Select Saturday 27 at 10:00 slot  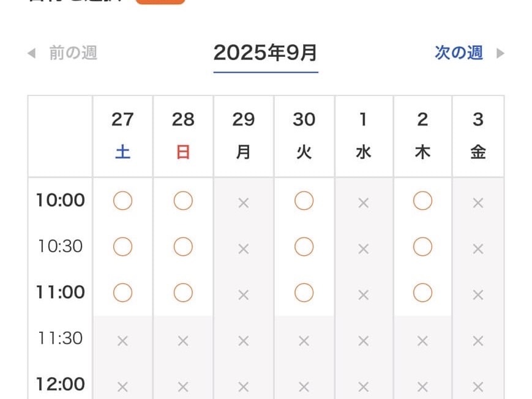(x=122, y=201)
